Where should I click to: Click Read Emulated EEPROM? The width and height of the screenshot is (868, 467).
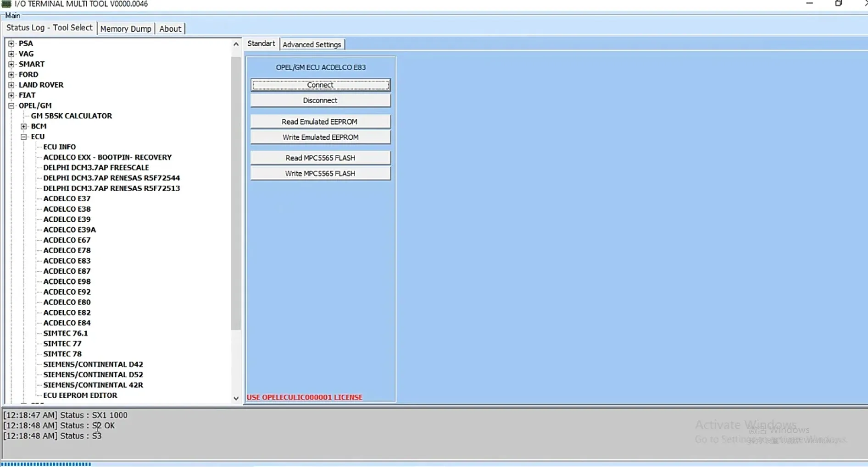point(320,121)
